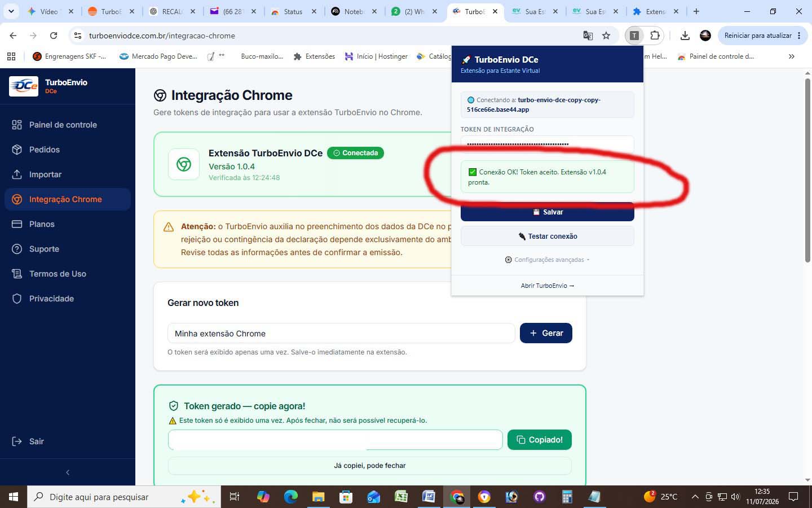Open Extensões bookmark

314,56
